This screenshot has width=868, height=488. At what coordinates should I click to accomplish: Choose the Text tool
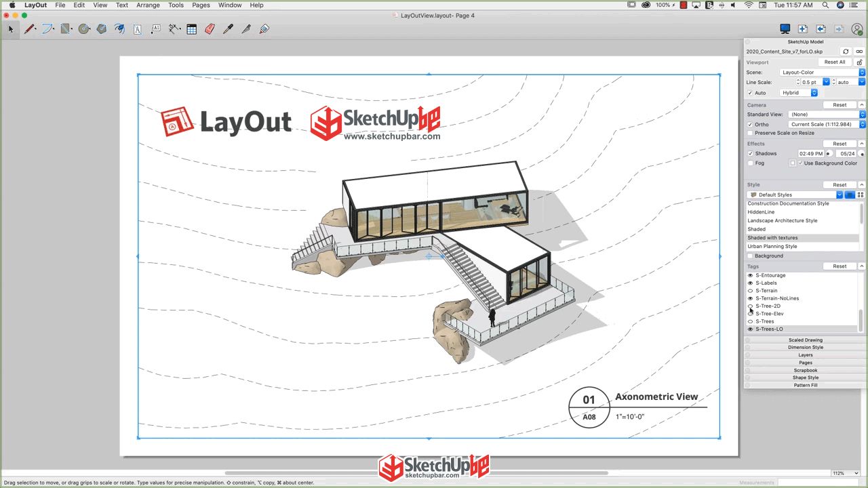(x=138, y=29)
